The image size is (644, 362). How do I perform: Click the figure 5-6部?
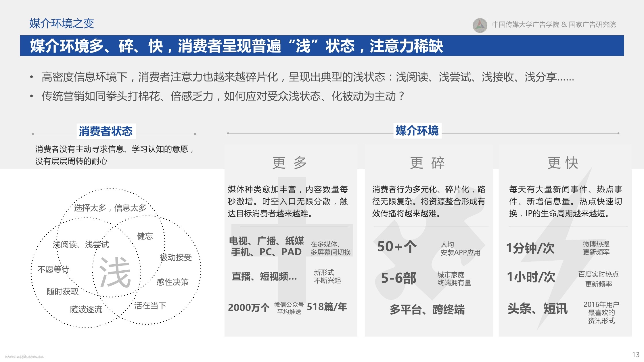coord(399,278)
